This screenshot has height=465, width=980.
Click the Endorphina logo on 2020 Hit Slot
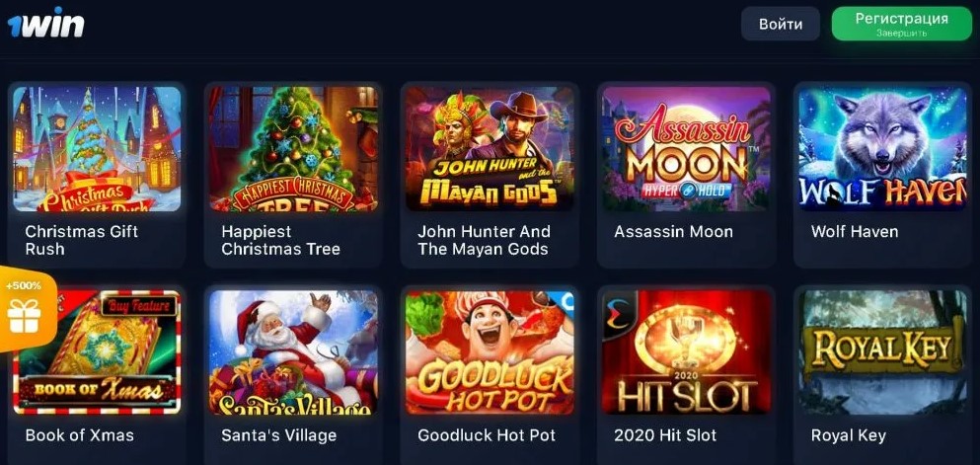point(617,310)
